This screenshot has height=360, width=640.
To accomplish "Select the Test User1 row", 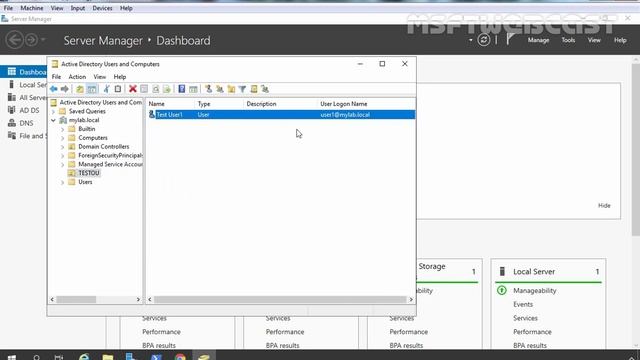I will click(281, 115).
